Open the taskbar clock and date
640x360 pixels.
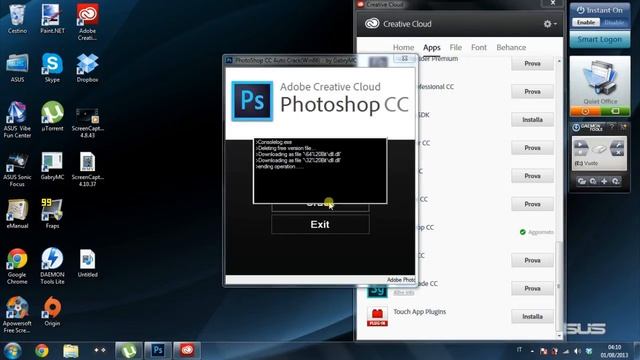coord(614,351)
